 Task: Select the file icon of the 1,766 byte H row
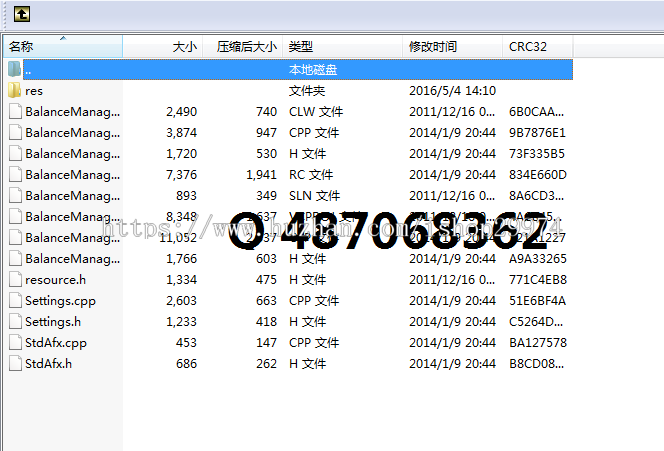coord(15,259)
